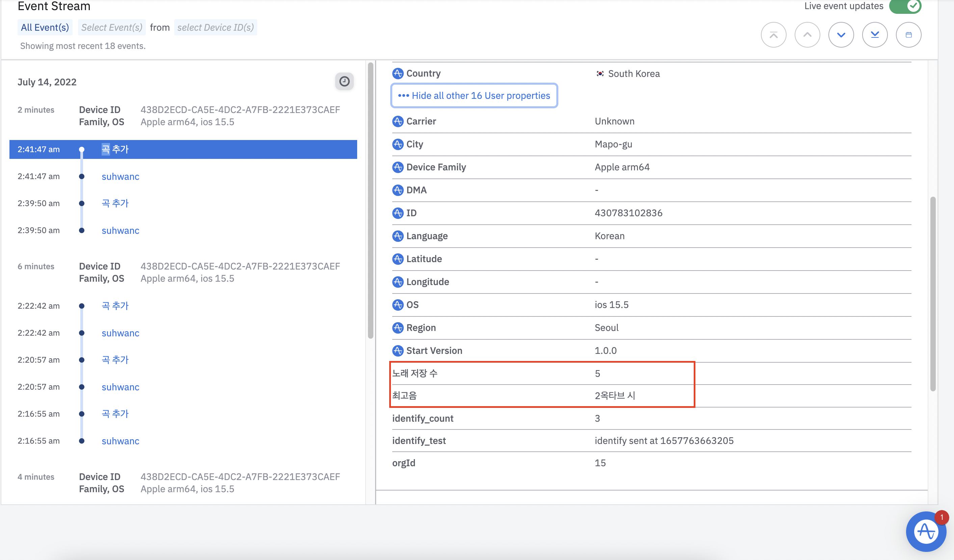This screenshot has width=954, height=560.
Task: Go to previous event chevron-up button
Action: point(807,35)
